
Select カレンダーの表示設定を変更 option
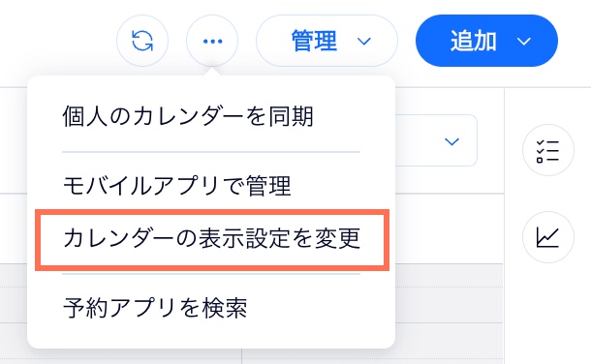(211, 239)
